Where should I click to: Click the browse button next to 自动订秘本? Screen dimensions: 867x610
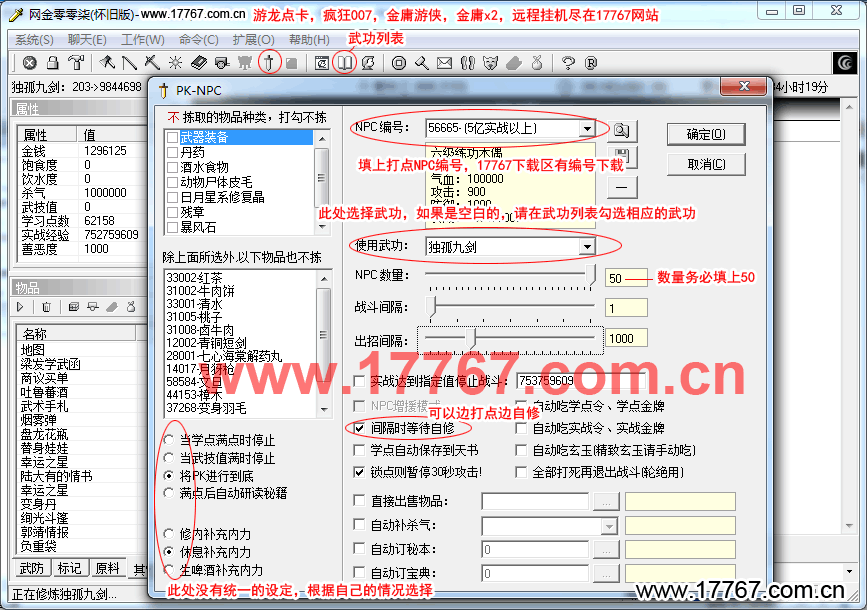(x=607, y=550)
